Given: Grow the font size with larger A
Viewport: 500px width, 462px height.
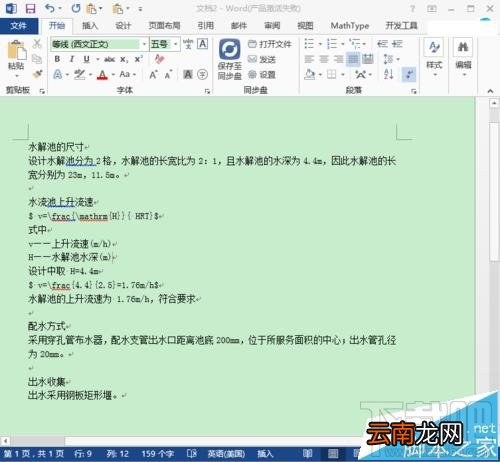Looking at the screenshot, I should (x=153, y=74).
